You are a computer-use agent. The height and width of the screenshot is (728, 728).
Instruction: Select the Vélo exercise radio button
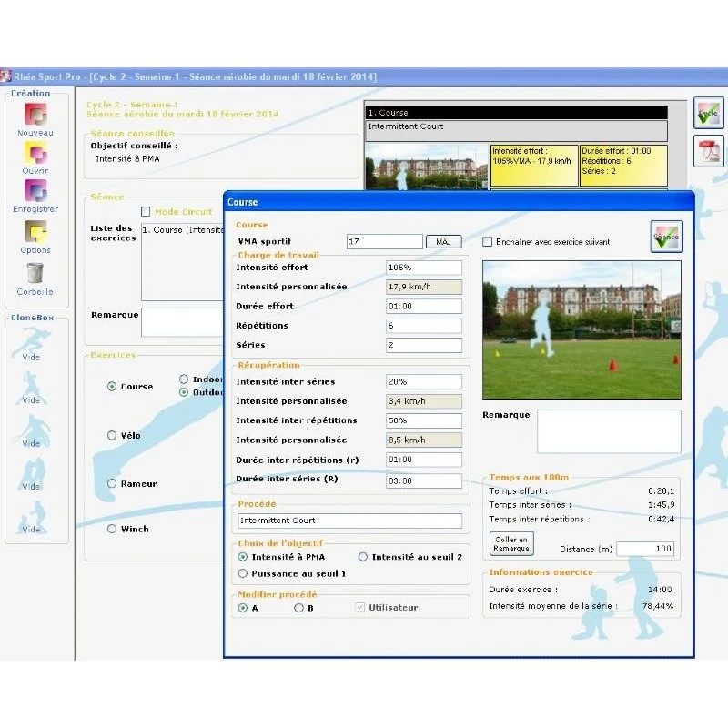[112, 436]
